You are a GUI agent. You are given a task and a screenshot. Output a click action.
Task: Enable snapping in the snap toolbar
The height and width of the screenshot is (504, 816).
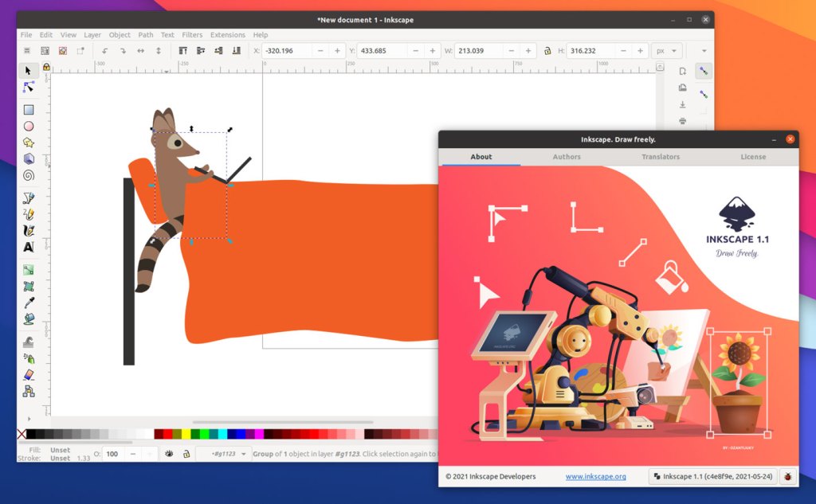pyautogui.click(x=702, y=71)
